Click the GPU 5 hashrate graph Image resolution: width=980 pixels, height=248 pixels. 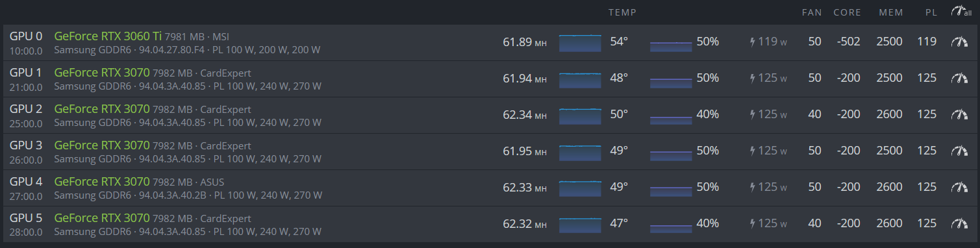[580, 225]
